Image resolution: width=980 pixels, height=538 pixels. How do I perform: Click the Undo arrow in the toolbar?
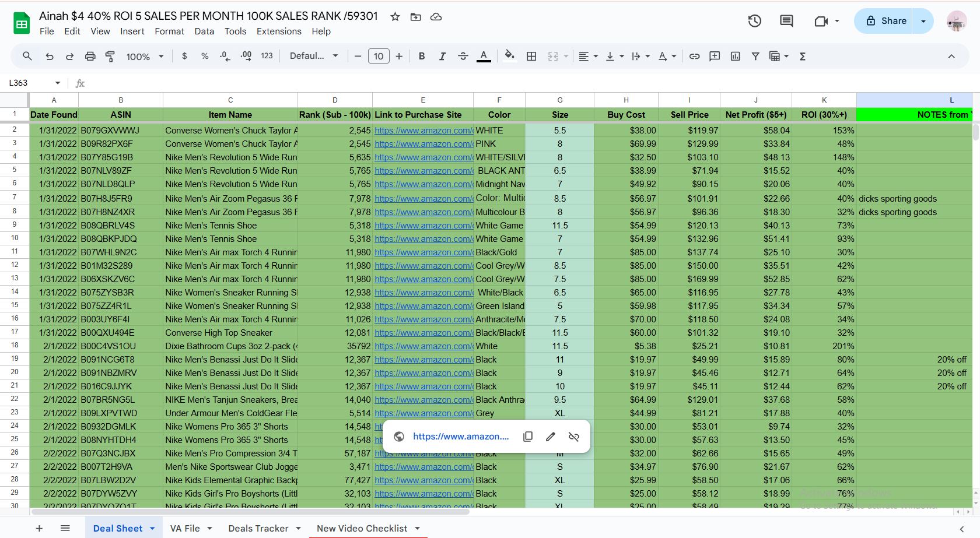point(50,57)
